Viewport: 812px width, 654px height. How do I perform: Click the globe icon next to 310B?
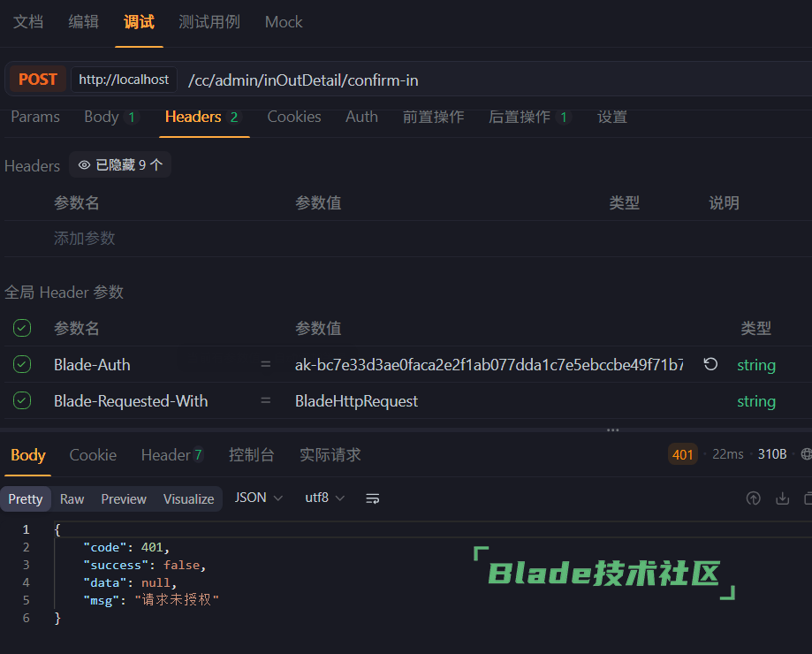point(806,454)
